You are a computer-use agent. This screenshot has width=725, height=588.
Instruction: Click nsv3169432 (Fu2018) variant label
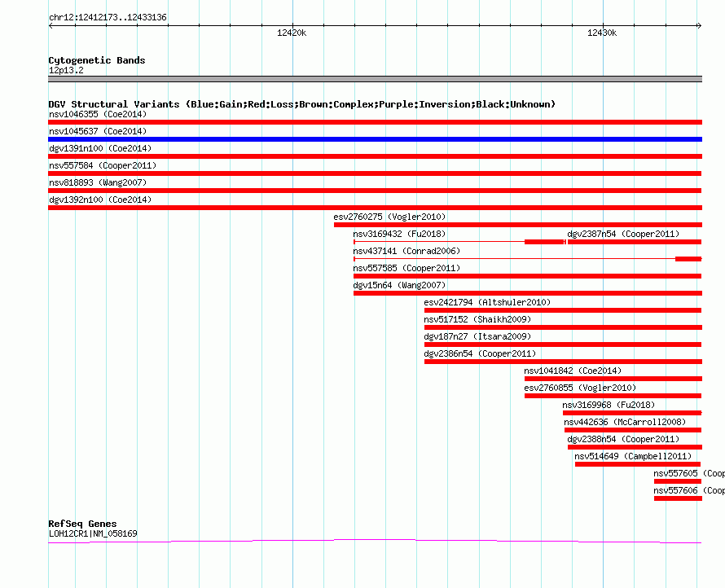[399, 234]
